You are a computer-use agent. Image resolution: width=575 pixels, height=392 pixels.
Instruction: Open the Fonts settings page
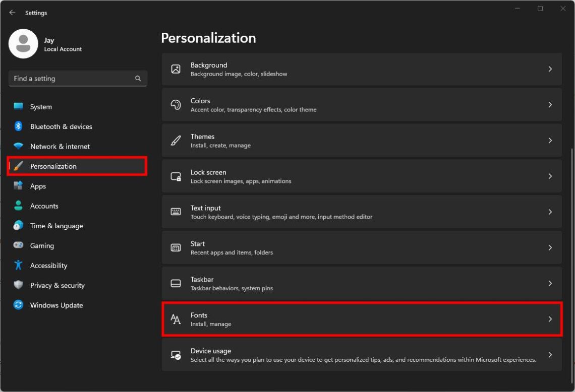361,319
